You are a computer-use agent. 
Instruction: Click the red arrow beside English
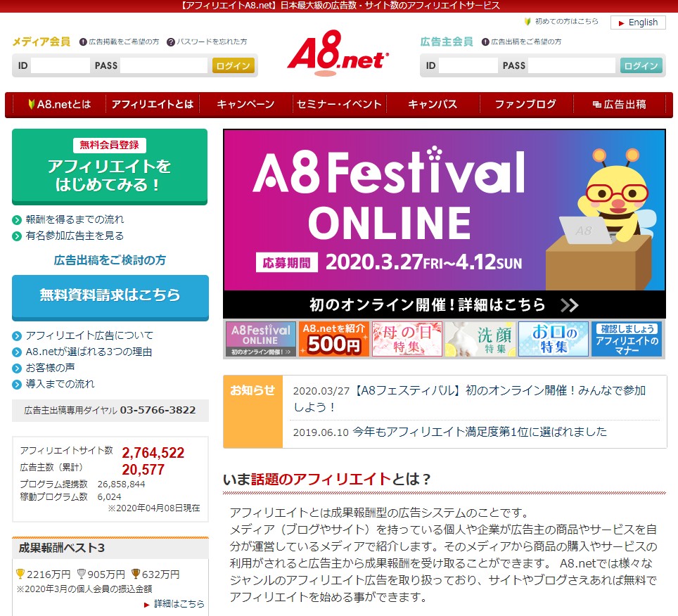621,23
